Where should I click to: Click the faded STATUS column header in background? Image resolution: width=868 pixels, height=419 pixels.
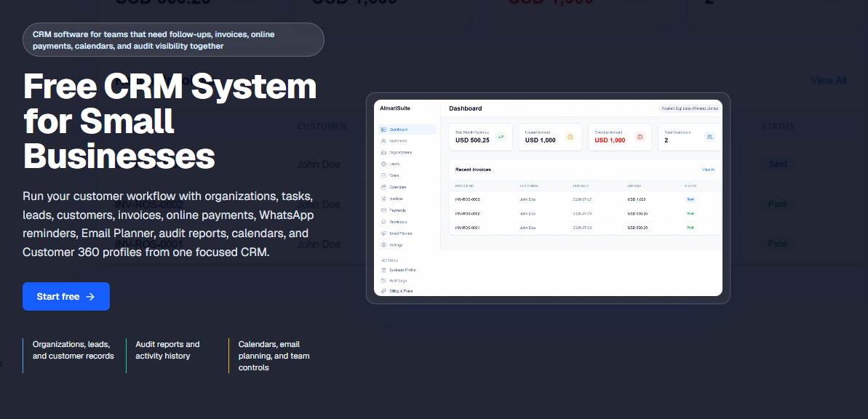[x=778, y=127]
